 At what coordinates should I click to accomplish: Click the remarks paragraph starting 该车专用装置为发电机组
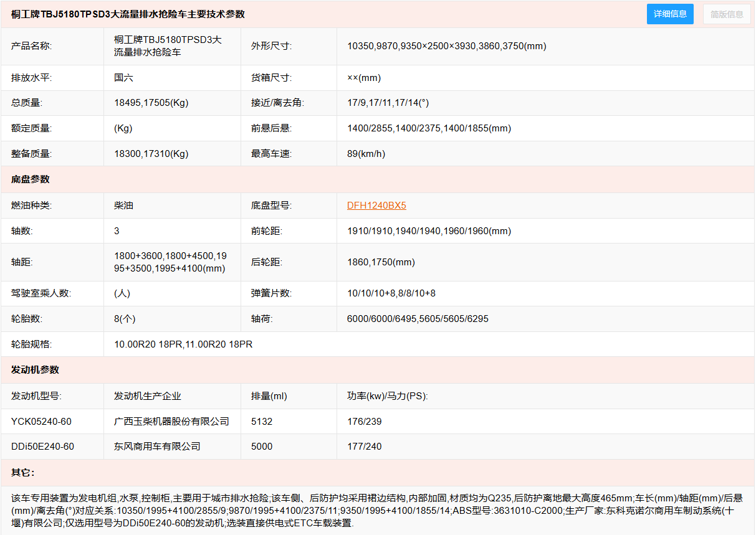(x=377, y=510)
